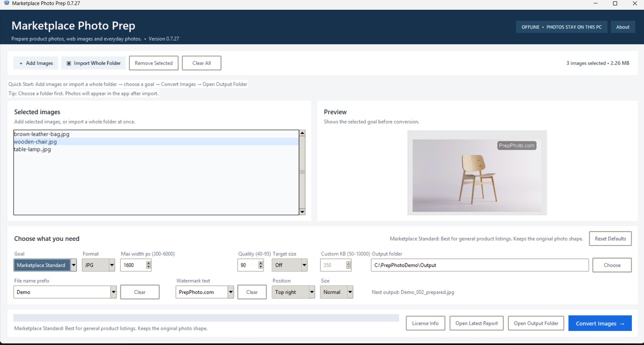Image resolution: width=644 pixels, height=345 pixels.
Task: Click the 3 images selected status text
Action: (x=598, y=63)
